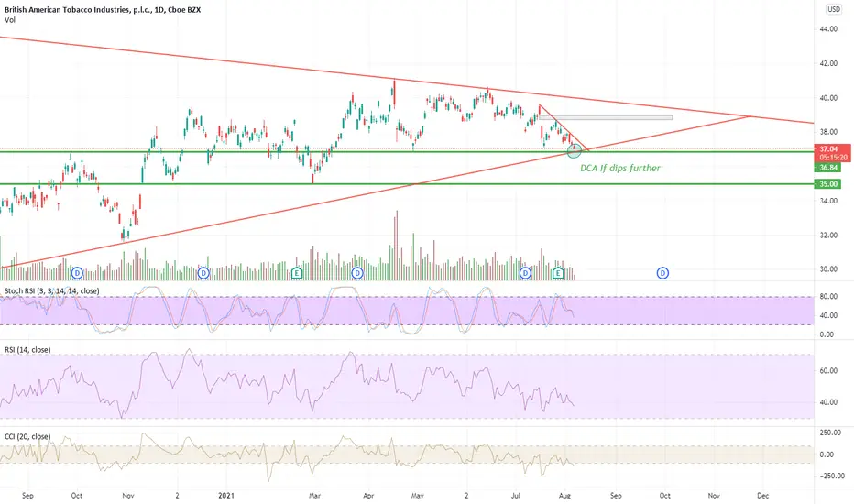
Task: Click the 32.00 price axis label
Action: 828,236
